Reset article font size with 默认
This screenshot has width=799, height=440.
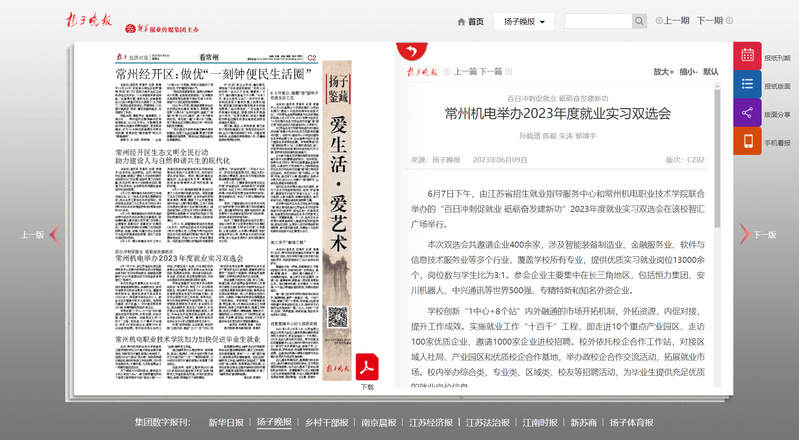tap(710, 72)
